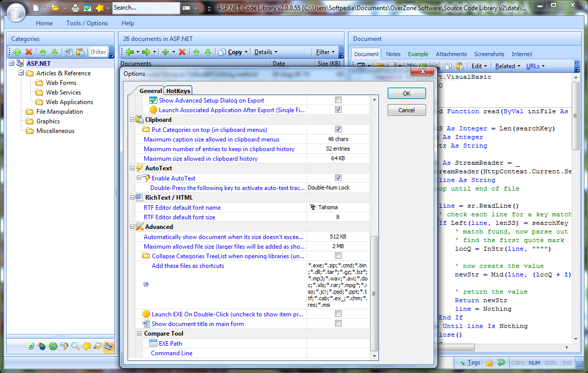Viewport: 588px width, 373px height.
Task: Collapse the Compare Tool group
Action: [140, 333]
